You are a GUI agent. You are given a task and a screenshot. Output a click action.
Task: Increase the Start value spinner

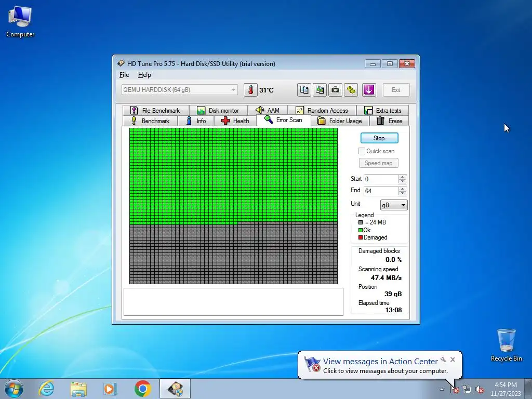(403, 177)
